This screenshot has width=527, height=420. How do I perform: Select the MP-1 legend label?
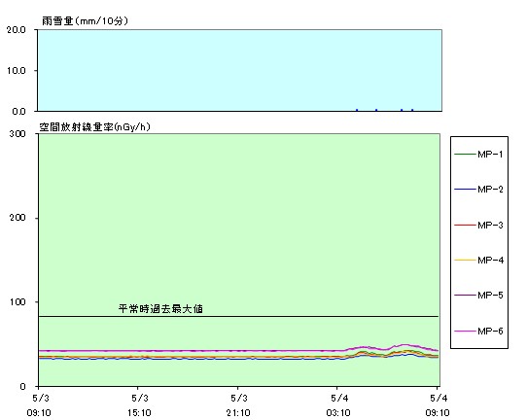click(x=490, y=155)
